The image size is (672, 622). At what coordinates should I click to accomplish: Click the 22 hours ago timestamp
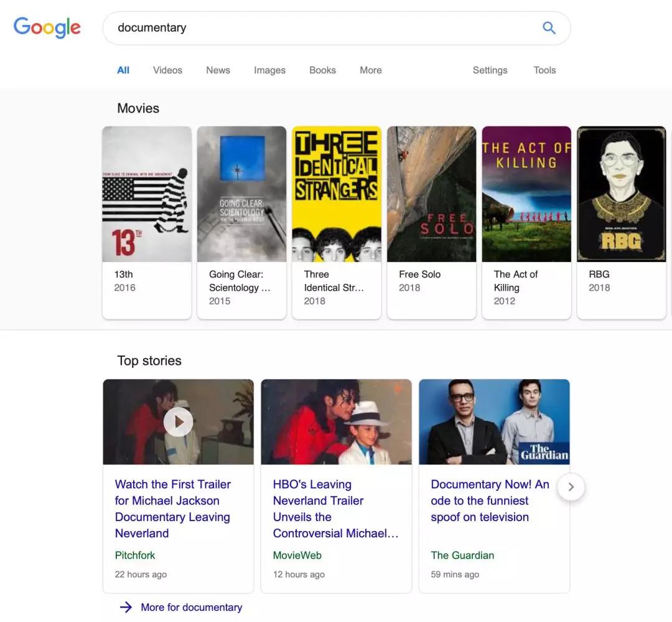141,575
